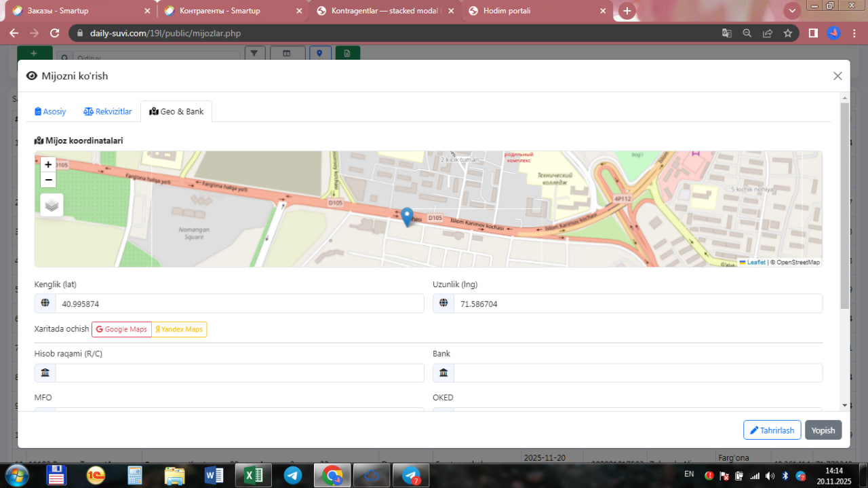Switch to the Asosiy tab
This screenshot has width=868, height=488.
point(51,111)
